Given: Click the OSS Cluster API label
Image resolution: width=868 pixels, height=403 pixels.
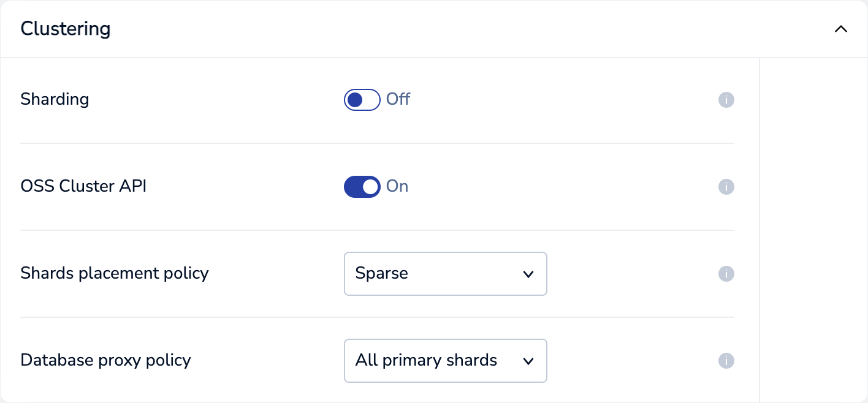Looking at the screenshot, I should [x=83, y=186].
